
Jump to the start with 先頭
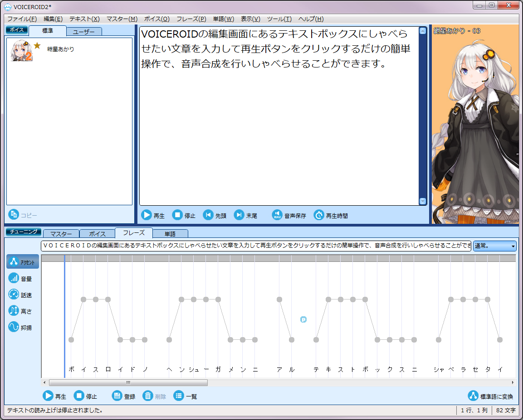tap(215, 215)
